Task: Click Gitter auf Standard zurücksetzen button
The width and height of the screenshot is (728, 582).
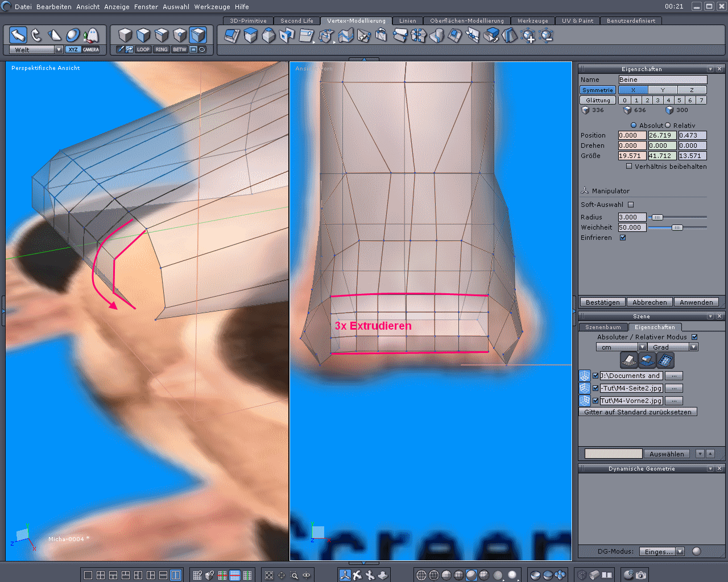Action: click(638, 412)
